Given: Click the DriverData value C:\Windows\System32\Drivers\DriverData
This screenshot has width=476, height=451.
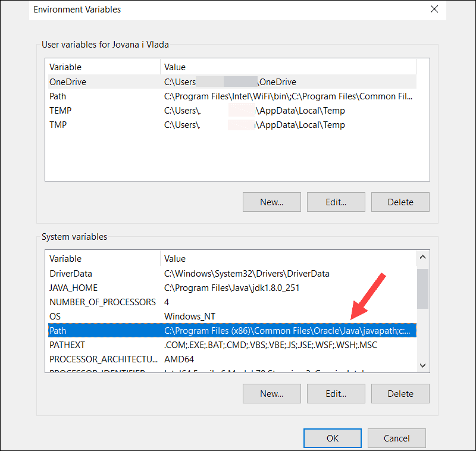Looking at the screenshot, I should click(x=247, y=274).
